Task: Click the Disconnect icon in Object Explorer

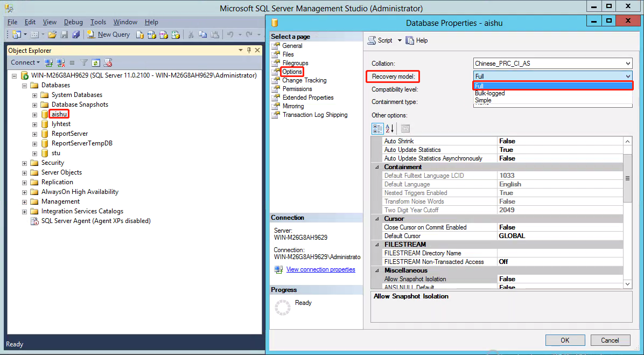Action: coord(61,63)
